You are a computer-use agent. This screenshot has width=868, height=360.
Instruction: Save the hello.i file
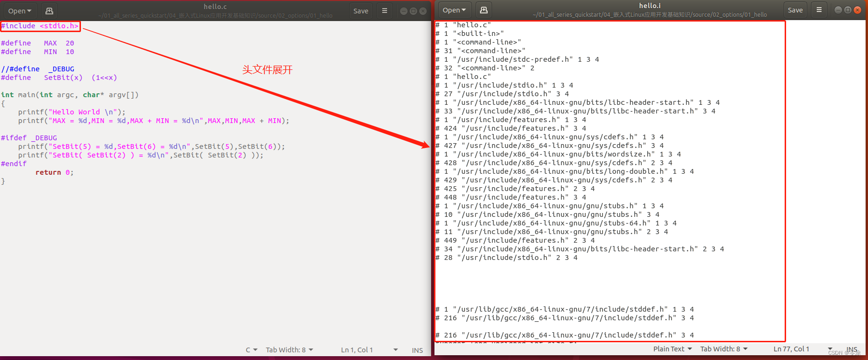pyautogui.click(x=795, y=10)
